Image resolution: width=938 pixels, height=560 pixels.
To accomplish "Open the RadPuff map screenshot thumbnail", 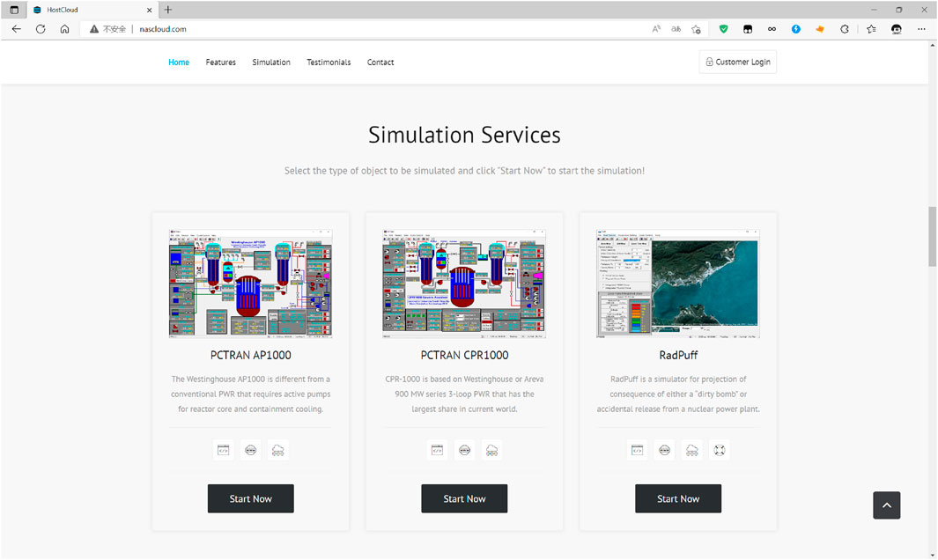I will [x=678, y=284].
